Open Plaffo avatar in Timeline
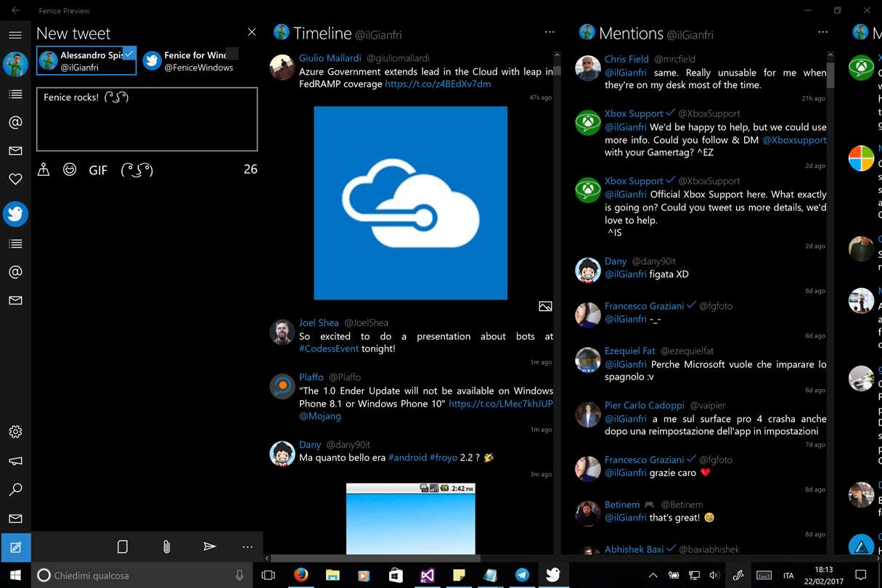The height and width of the screenshot is (588, 882). (x=282, y=386)
